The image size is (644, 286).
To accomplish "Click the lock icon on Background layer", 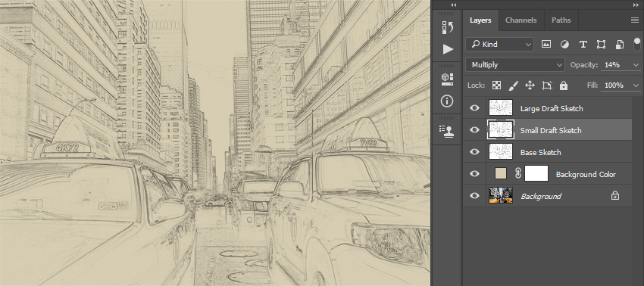I will coord(615,196).
